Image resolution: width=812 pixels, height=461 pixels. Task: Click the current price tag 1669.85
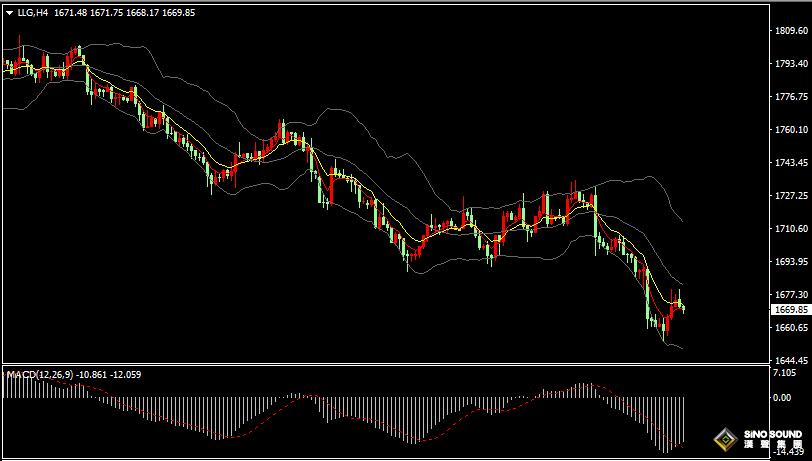click(790, 310)
